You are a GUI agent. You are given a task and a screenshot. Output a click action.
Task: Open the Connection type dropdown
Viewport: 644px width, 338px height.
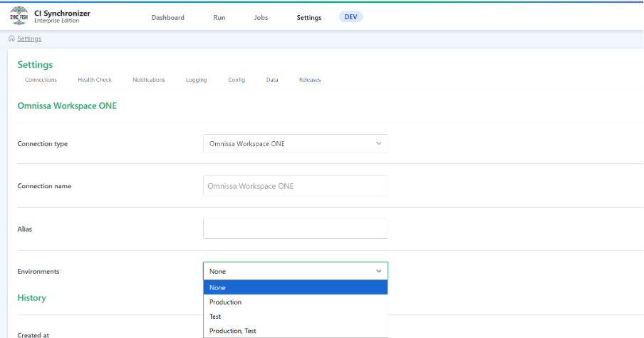tap(296, 143)
